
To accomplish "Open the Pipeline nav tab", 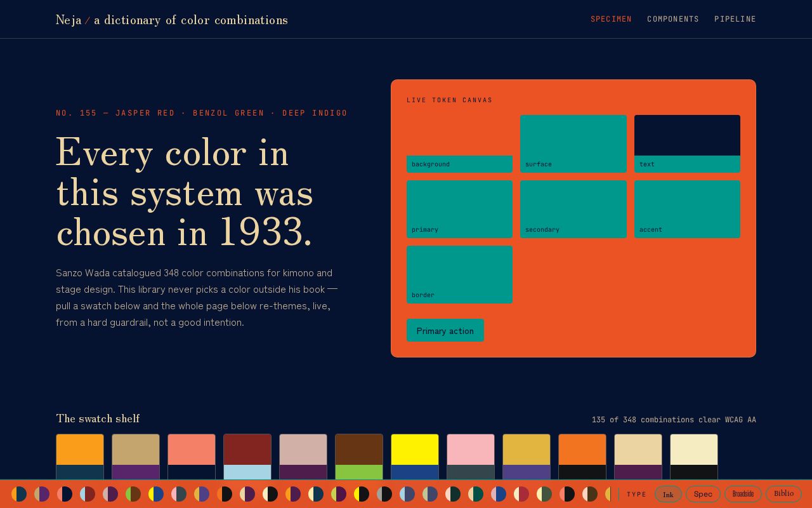I will [735, 19].
